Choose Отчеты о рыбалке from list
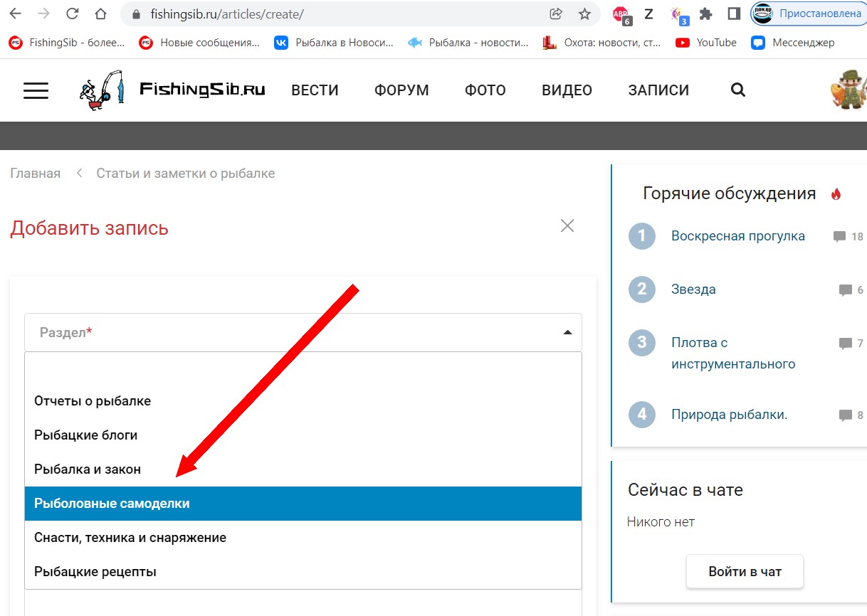Image resolution: width=867 pixels, height=616 pixels. click(93, 401)
